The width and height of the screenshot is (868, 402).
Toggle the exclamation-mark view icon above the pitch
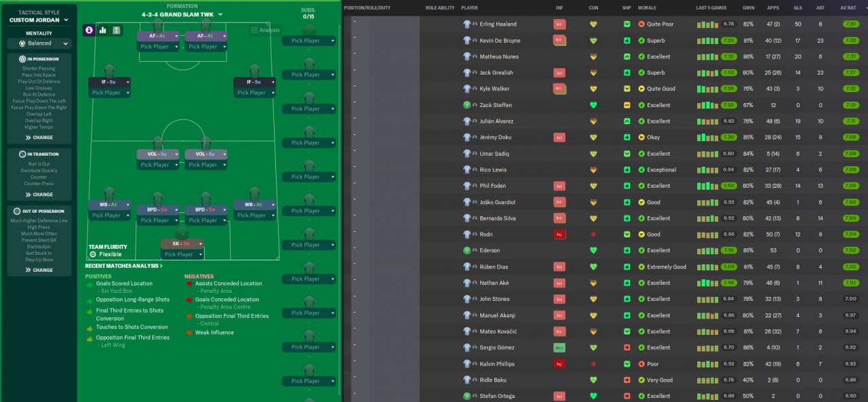117,30
